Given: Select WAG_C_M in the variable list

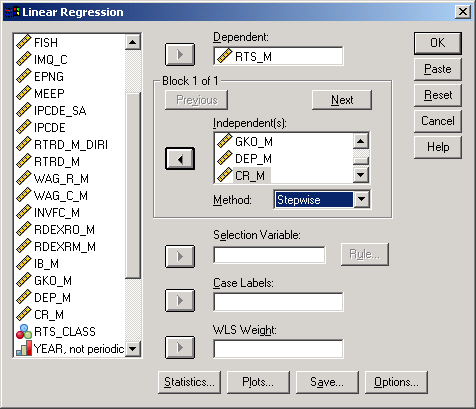Looking at the screenshot, I should pyautogui.click(x=61, y=195).
